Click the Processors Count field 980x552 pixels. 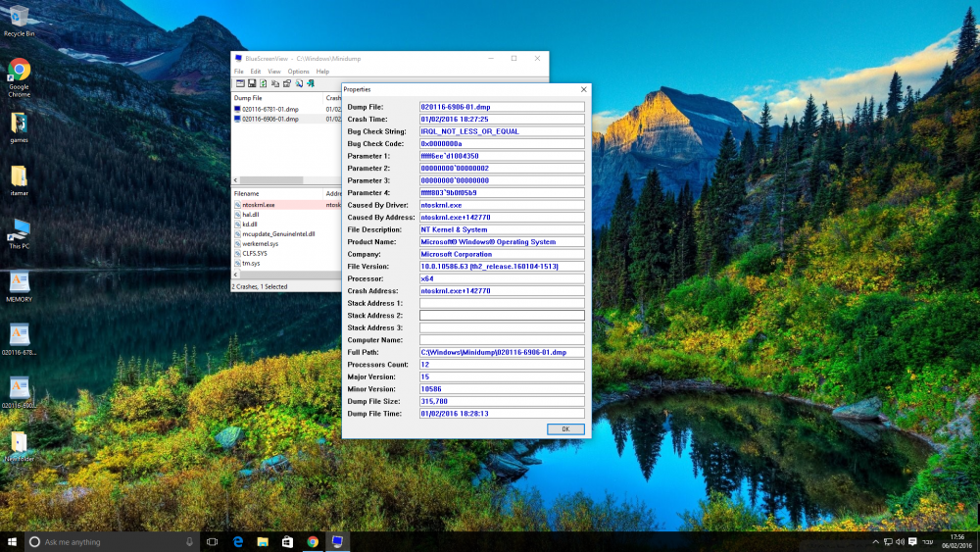point(502,364)
